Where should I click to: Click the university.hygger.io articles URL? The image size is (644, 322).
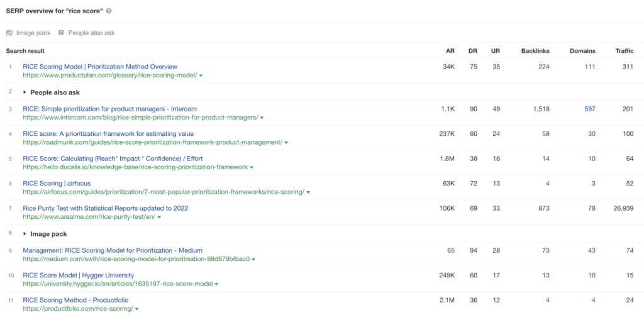(x=118, y=284)
